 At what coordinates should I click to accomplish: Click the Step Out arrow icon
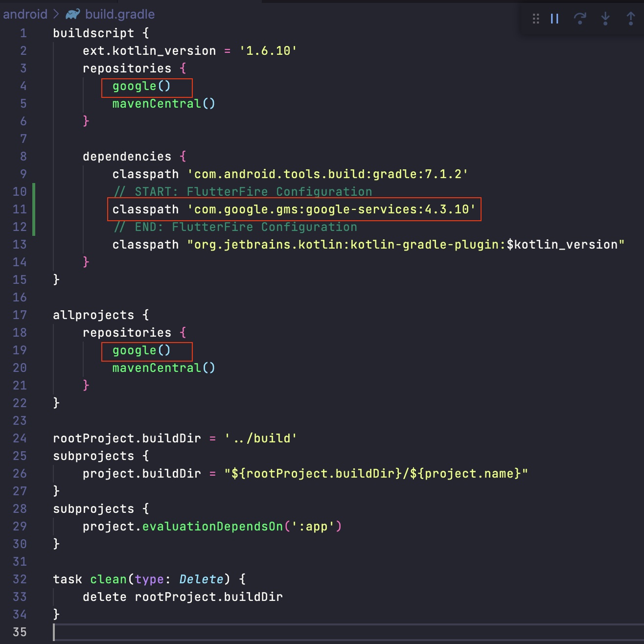(631, 19)
